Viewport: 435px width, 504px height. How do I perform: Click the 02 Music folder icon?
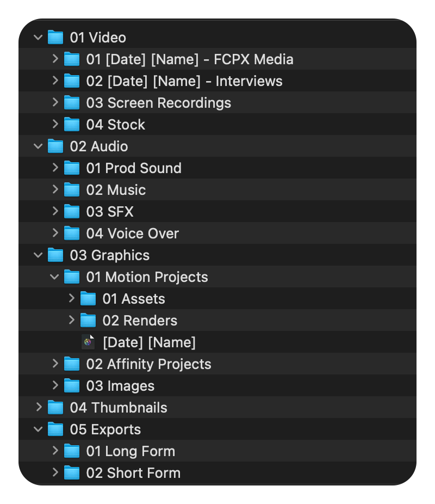pyautogui.click(x=72, y=189)
